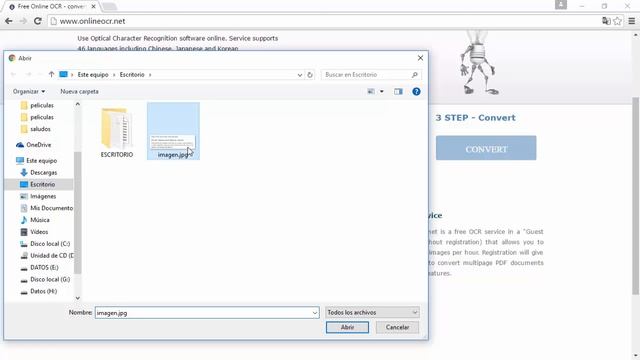Open the Organizar menu
640x360 pixels.
pos(29,91)
